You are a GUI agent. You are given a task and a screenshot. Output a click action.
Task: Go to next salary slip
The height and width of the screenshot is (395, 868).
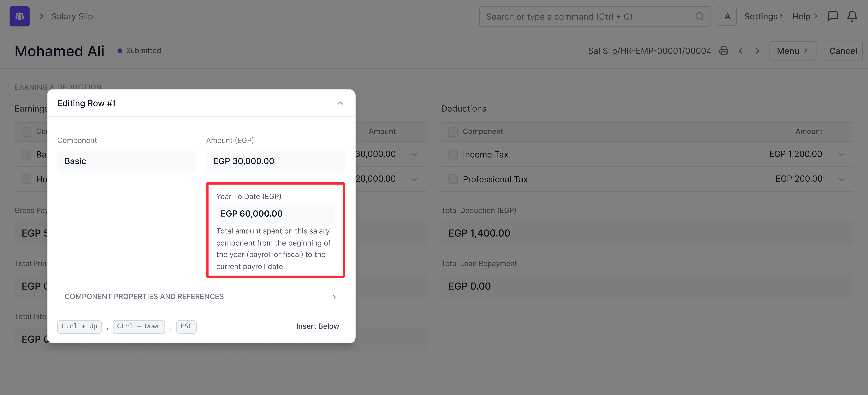[x=757, y=51]
